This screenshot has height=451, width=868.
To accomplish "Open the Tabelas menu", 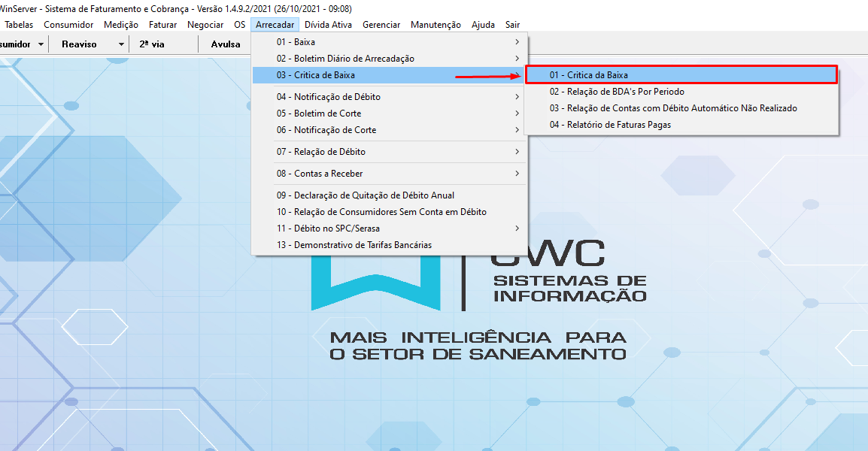I will [18, 24].
